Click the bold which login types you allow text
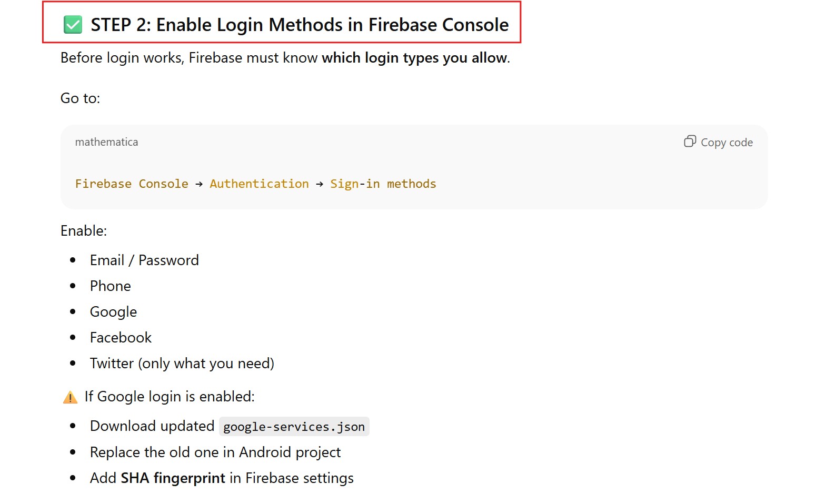Viewport: 826px width, 504px height. 414,58
